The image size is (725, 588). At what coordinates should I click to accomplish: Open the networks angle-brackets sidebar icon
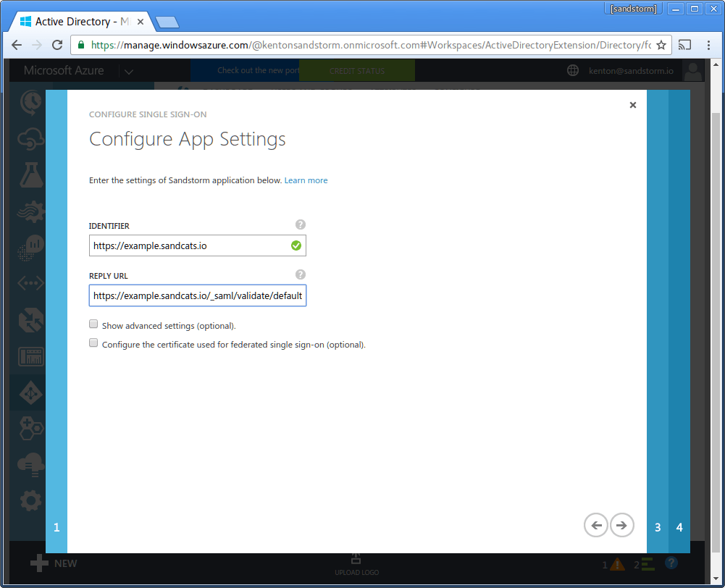(31, 283)
